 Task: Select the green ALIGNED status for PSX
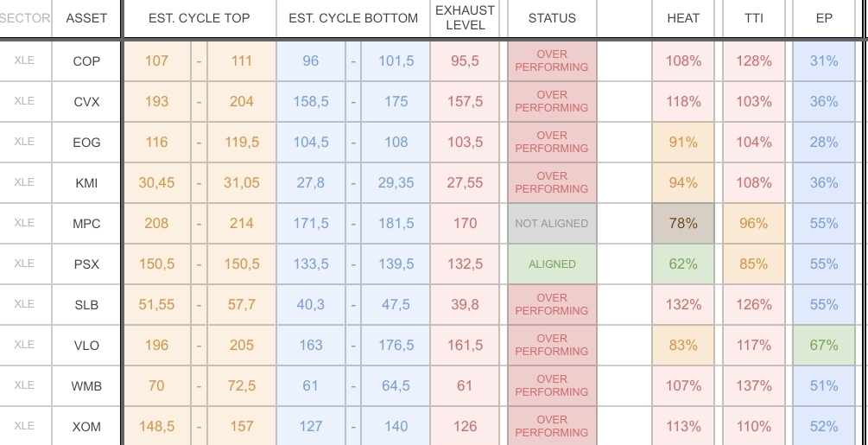tap(552, 264)
